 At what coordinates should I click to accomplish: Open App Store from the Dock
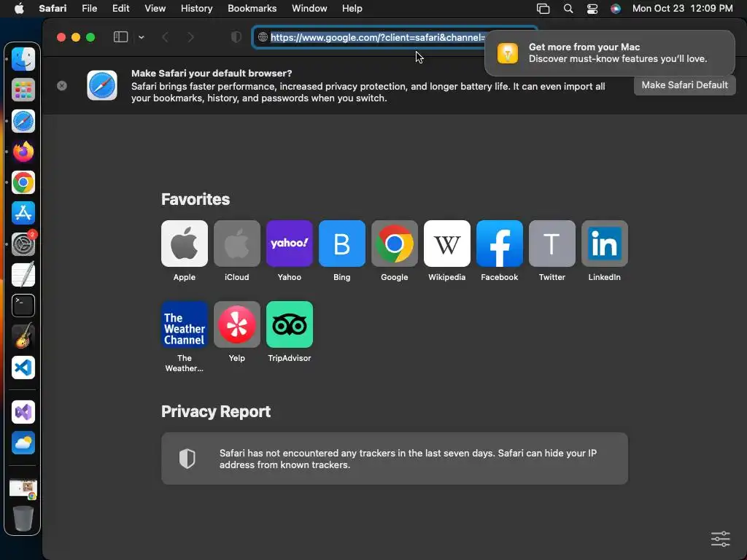(23, 213)
